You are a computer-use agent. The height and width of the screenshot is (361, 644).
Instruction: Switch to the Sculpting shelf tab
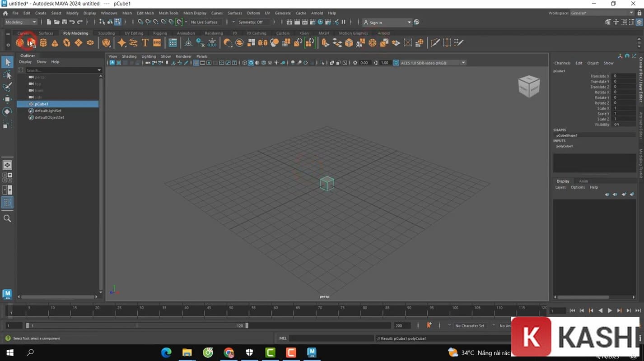click(x=106, y=33)
